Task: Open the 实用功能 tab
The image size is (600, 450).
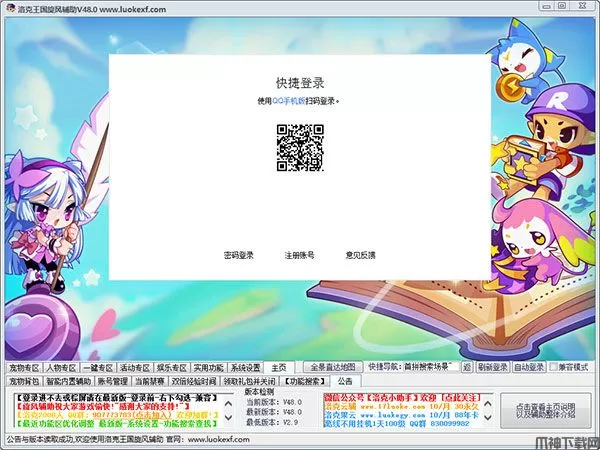Action: [x=208, y=368]
